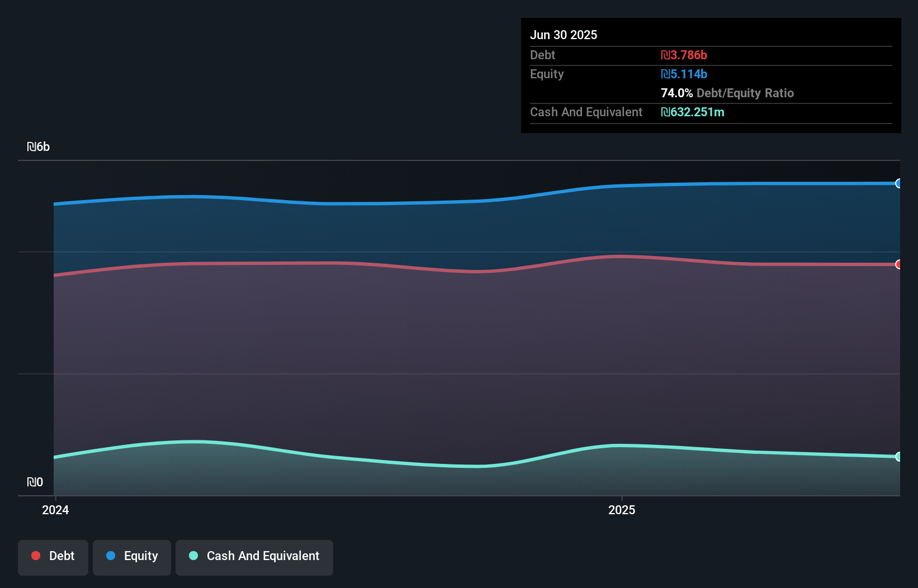Click the Debt label in tooltip

coord(542,55)
